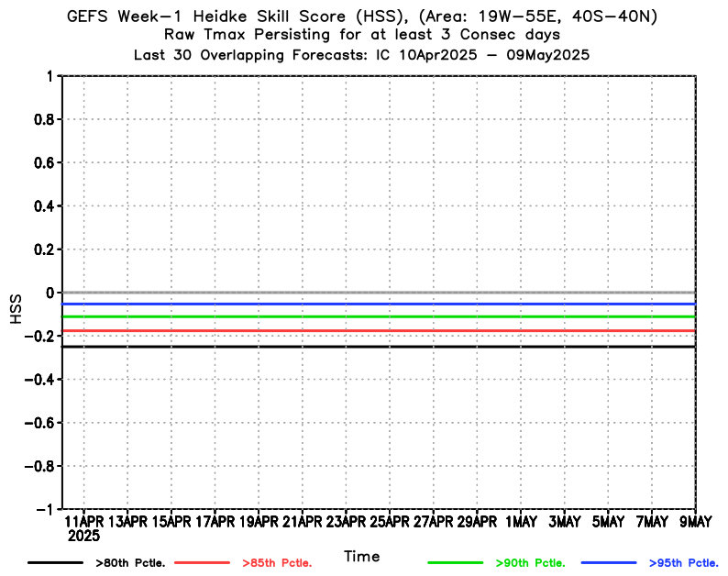Click the x-axis date '7MAY'
This screenshot has height=576, width=728.
(x=652, y=522)
